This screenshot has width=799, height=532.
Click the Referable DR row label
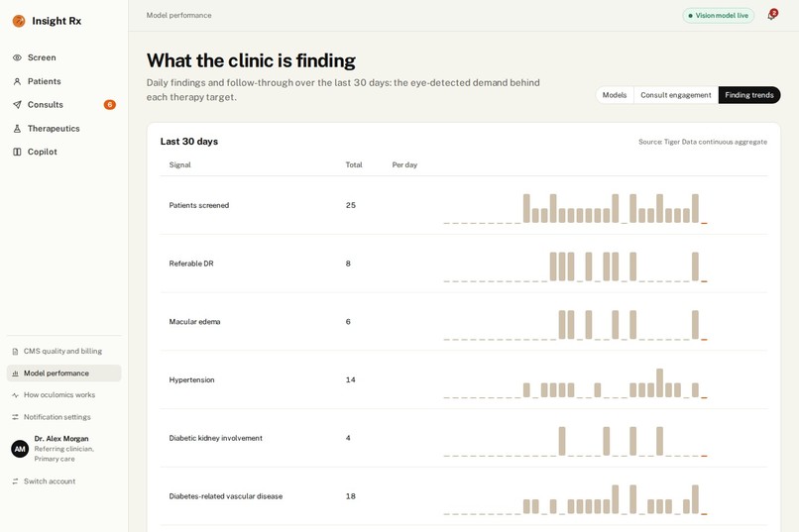tap(191, 264)
